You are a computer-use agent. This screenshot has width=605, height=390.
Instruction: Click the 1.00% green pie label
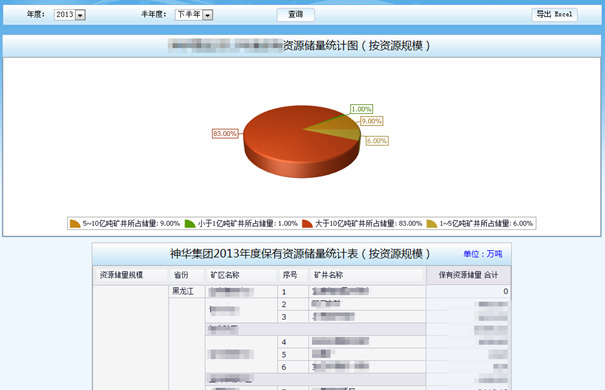coord(362,109)
